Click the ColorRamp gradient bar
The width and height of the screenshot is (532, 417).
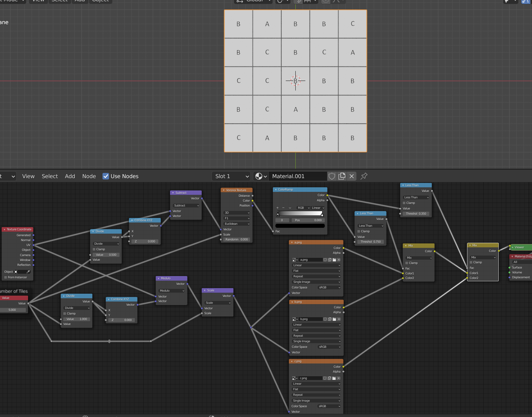[x=300, y=213]
